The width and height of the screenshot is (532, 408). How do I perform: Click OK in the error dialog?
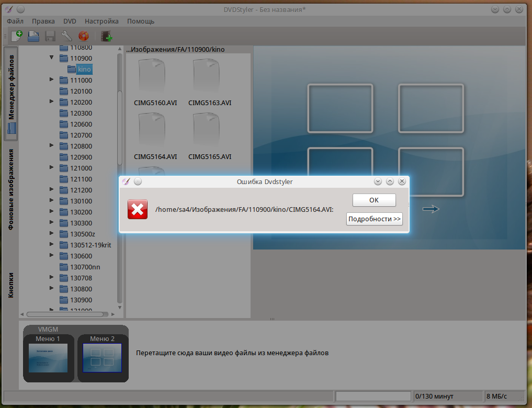click(374, 200)
